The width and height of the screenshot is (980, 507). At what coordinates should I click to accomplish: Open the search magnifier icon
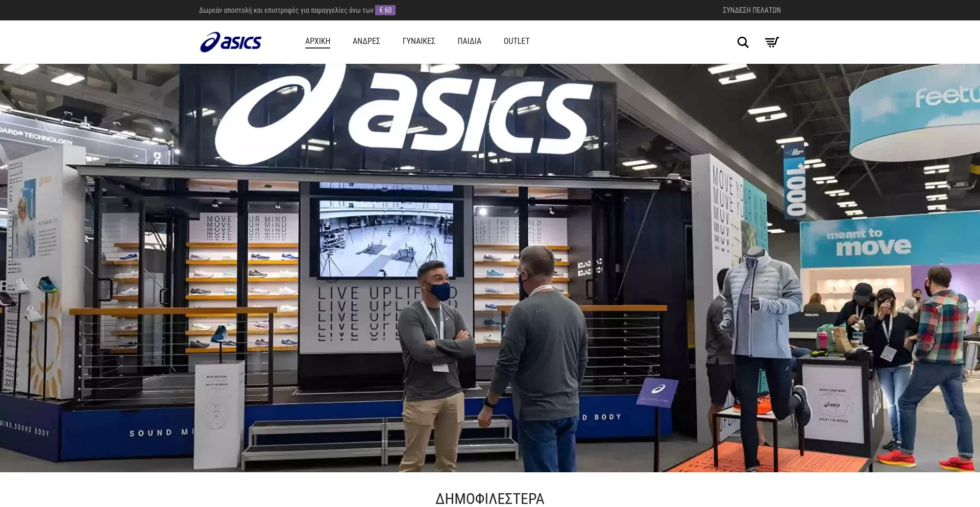click(x=743, y=42)
